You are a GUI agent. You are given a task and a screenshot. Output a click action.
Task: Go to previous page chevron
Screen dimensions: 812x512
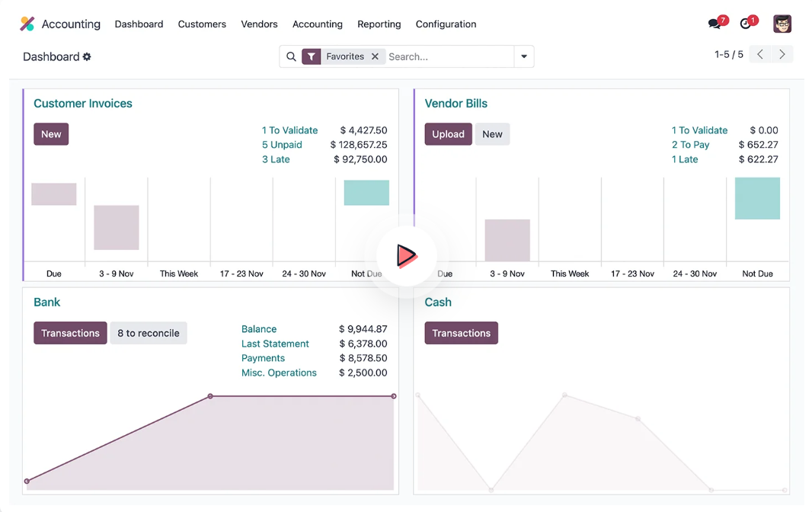pos(760,54)
